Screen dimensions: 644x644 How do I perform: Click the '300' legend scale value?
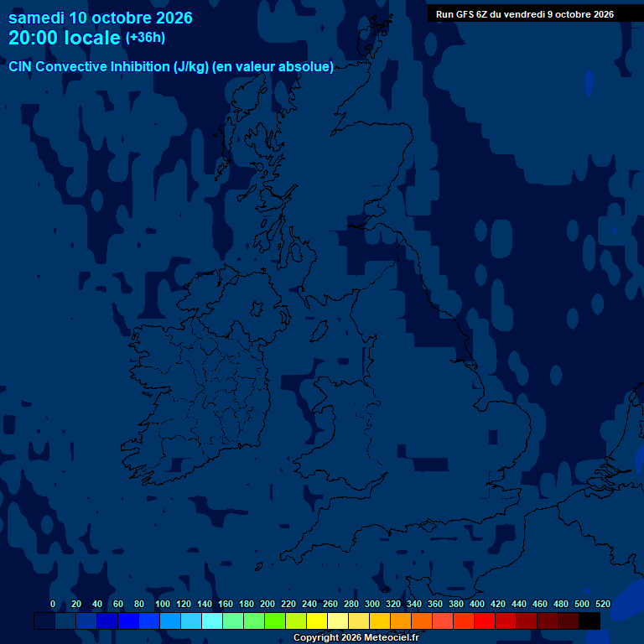coord(372,604)
